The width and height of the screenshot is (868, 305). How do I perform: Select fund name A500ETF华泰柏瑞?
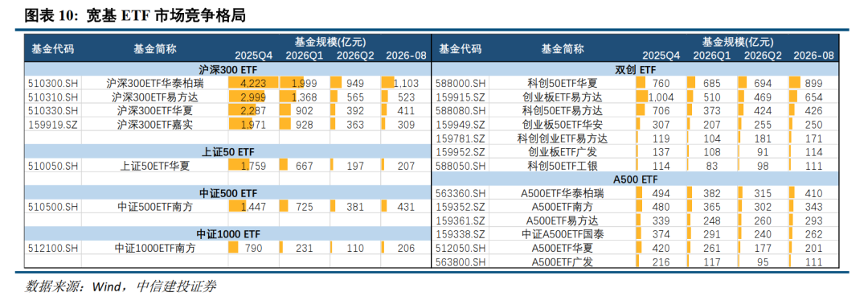point(563,193)
